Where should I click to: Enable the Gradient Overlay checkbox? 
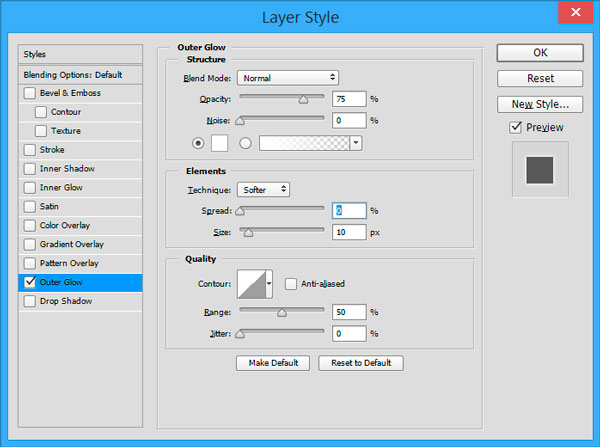[30, 244]
